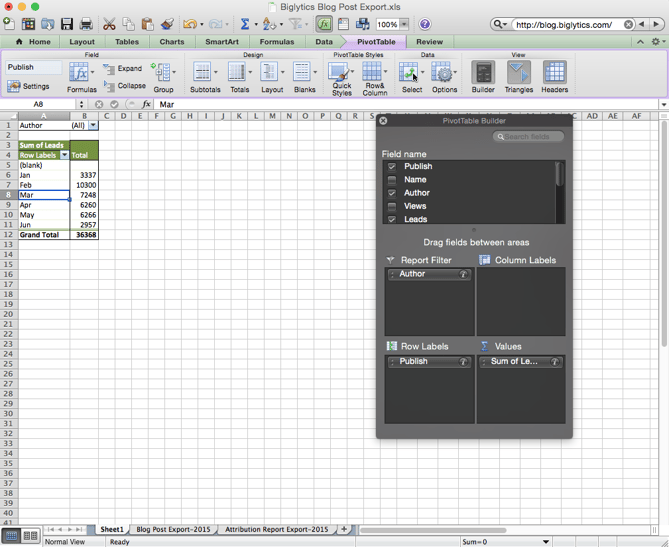Click the Search fields box
669x547 pixels.
tap(529, 137)
